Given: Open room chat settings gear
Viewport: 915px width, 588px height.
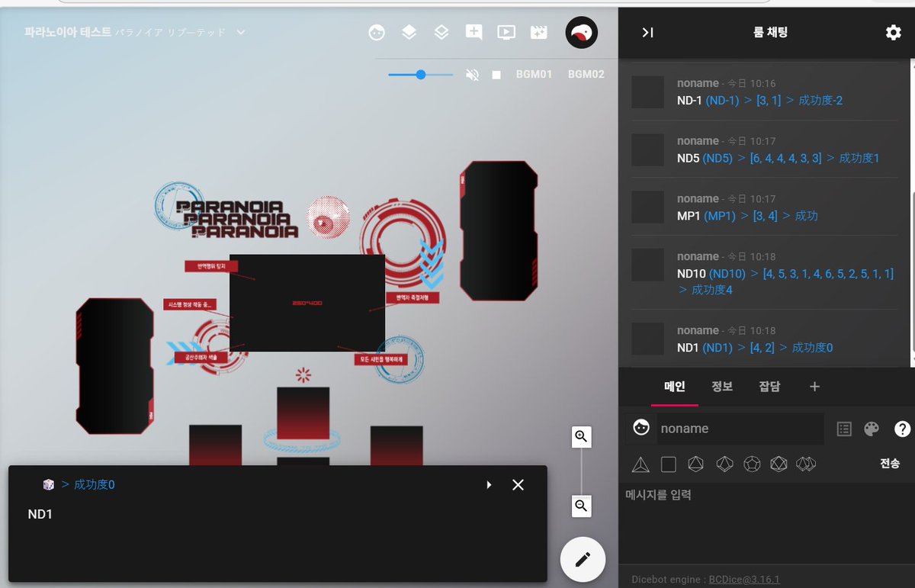Looking at the screenshot, I should [893, 32].
